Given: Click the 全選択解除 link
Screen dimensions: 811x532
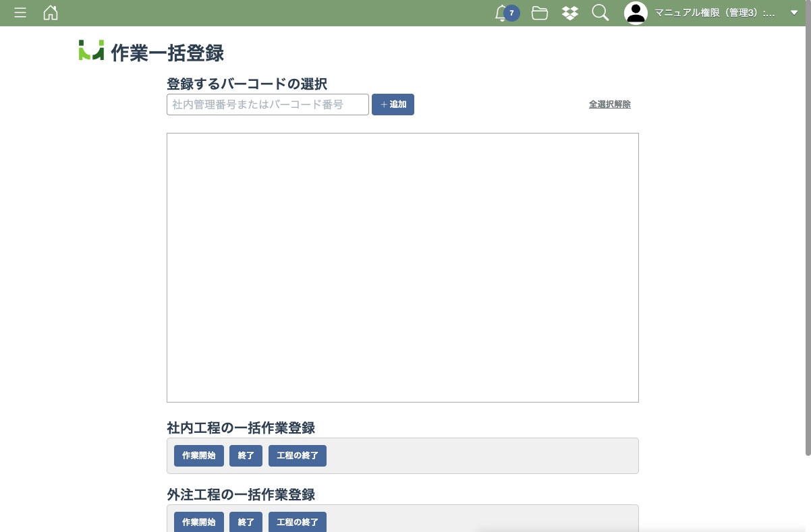Looking at the screenshot, I should [x=609, y=105].
